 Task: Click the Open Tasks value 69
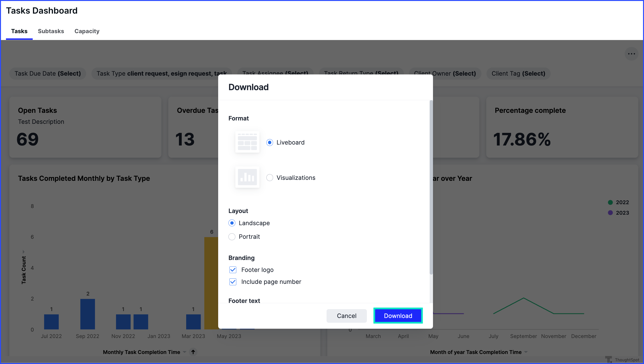point(27,139)
